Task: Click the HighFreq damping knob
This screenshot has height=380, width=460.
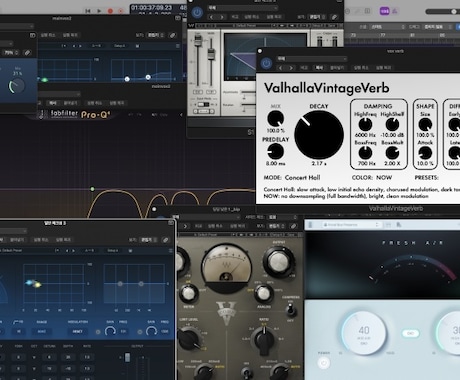Action: click(x=365, y=125)
